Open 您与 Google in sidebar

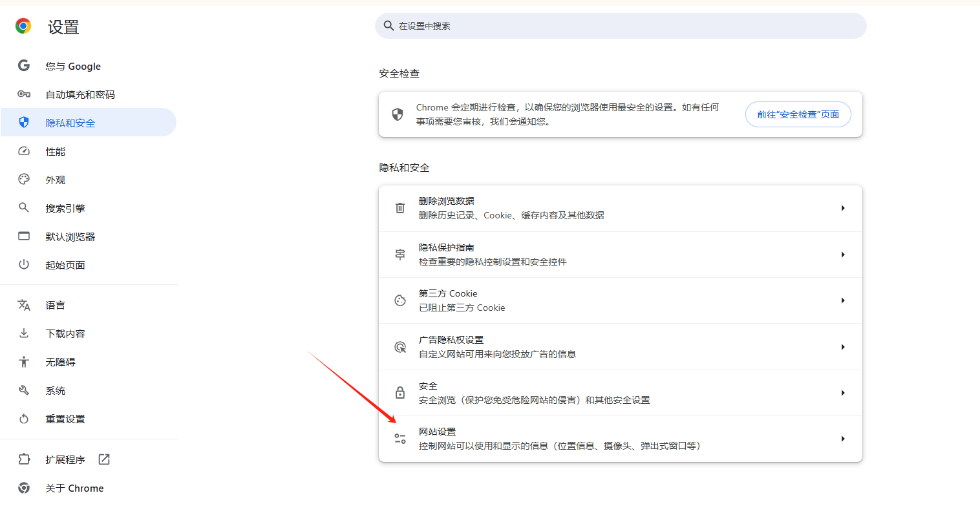[x=89, y=66]
